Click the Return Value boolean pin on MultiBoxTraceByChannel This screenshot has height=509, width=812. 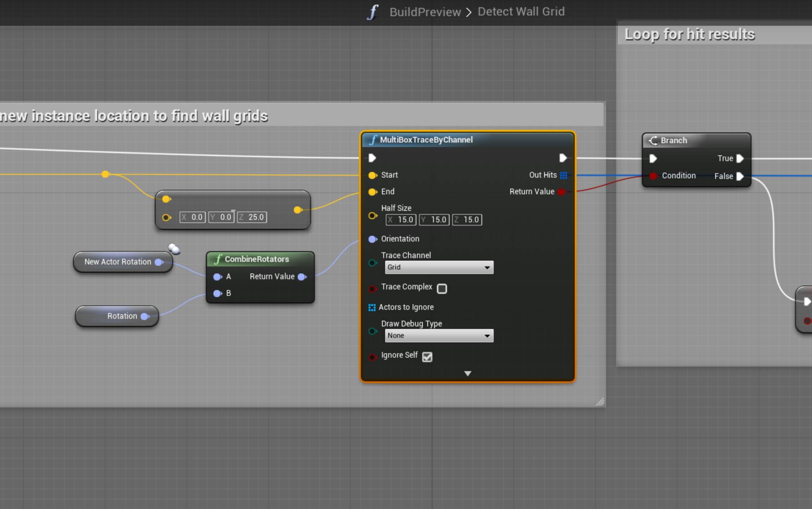click(562, 192)
